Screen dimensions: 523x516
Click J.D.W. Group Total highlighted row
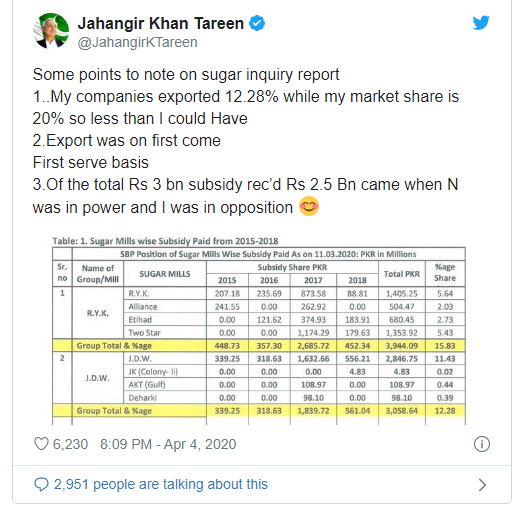tap(259, 411)
